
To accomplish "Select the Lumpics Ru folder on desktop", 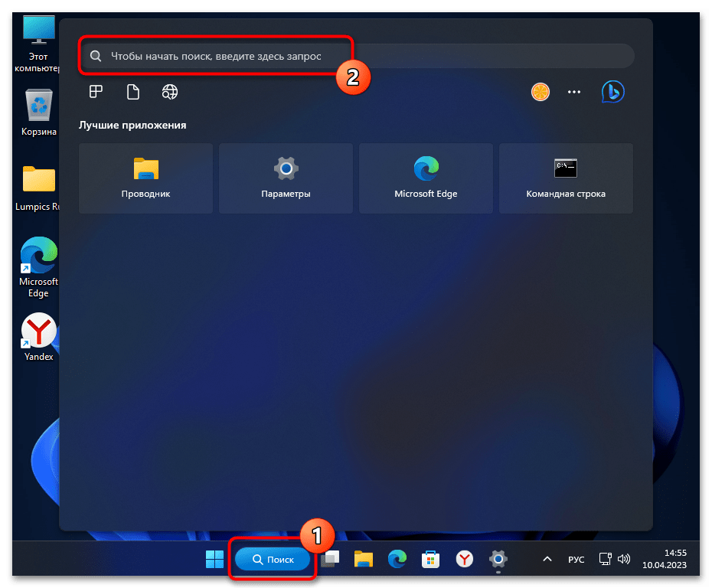I will (x=38, y=188).
